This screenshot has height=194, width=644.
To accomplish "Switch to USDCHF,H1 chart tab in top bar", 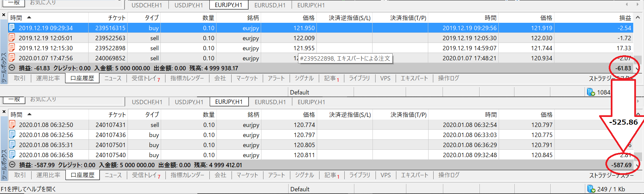I will (x=147, y=5).
